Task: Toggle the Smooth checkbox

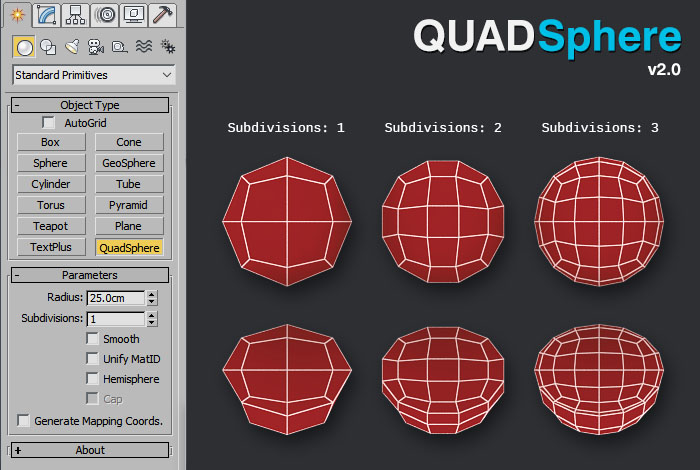Action: pyautogui.click(x=93, y=339)
